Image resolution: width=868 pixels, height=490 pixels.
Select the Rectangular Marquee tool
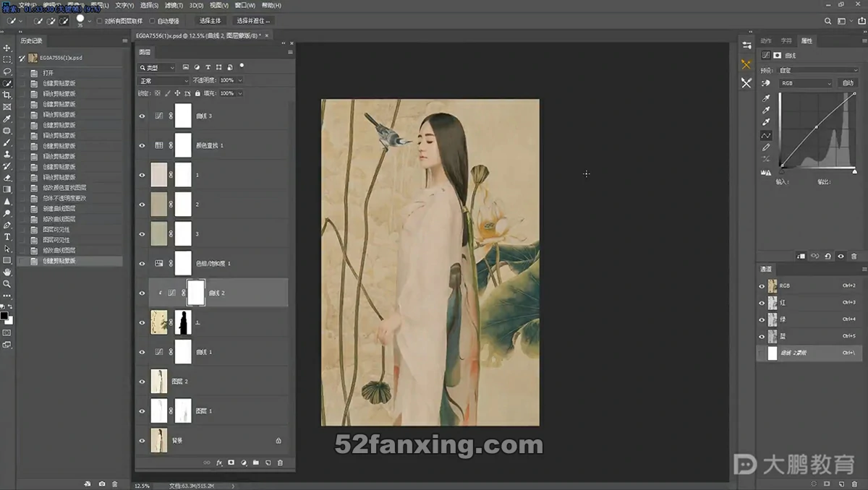coord(7,59)
